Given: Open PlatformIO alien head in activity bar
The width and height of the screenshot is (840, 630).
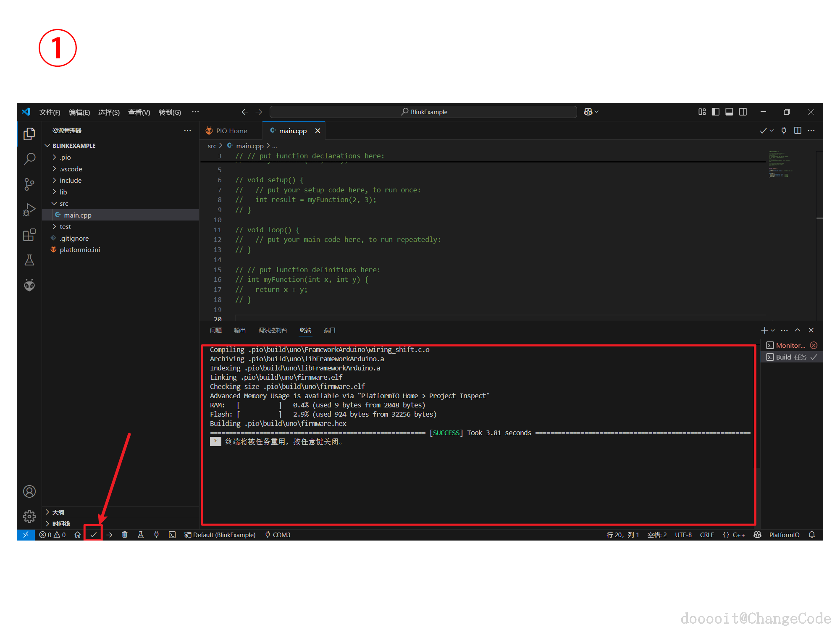Looking at the screenshot, I should 29,286.
